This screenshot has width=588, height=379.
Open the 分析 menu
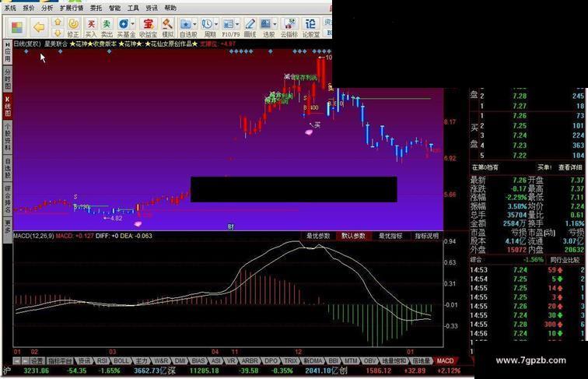[x=47, y=8]
